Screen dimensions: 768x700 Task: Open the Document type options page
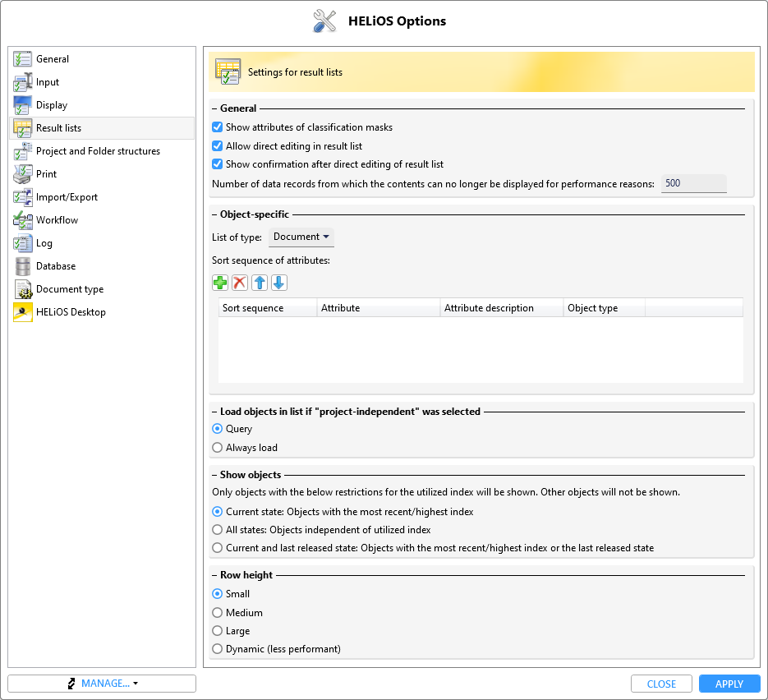tap(102, 289)
